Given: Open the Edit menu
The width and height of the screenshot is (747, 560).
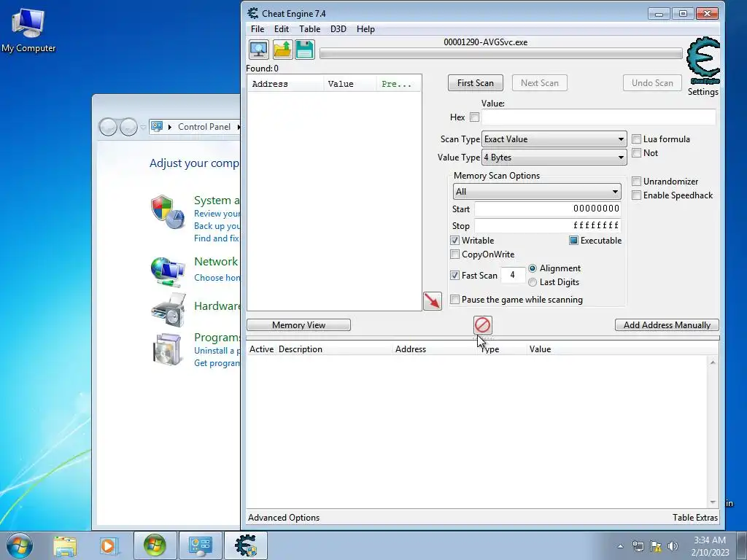Looking at the screenshot, I should click(x=281, y=29).
